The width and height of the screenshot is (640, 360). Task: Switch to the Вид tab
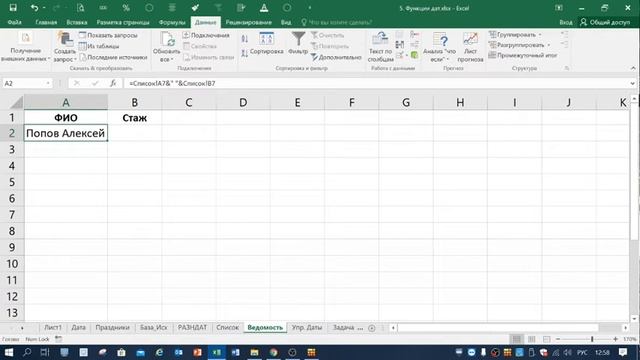[286, 22]
